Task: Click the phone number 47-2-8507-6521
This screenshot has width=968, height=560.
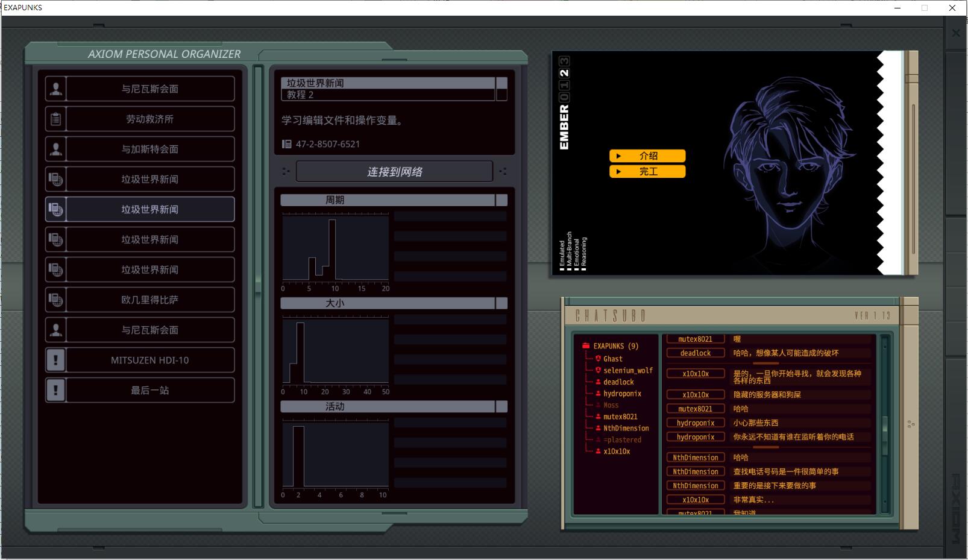Action: pyautogui.click(x=327, y=144)
